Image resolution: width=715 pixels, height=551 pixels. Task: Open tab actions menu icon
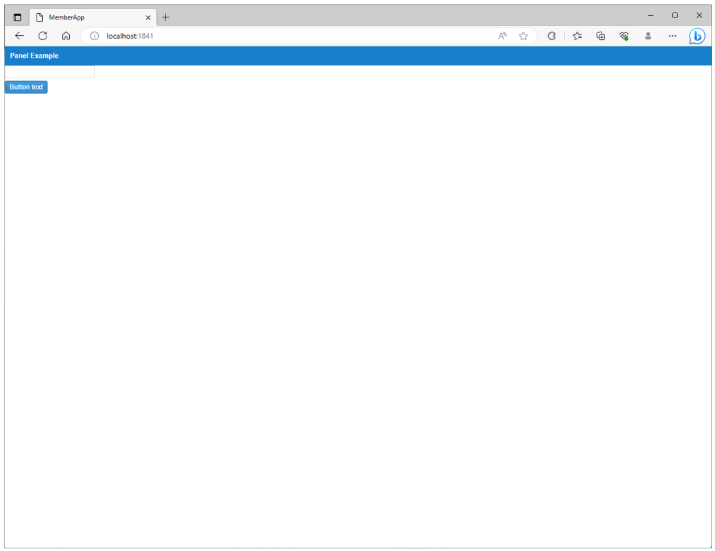[x=17, y=17]
